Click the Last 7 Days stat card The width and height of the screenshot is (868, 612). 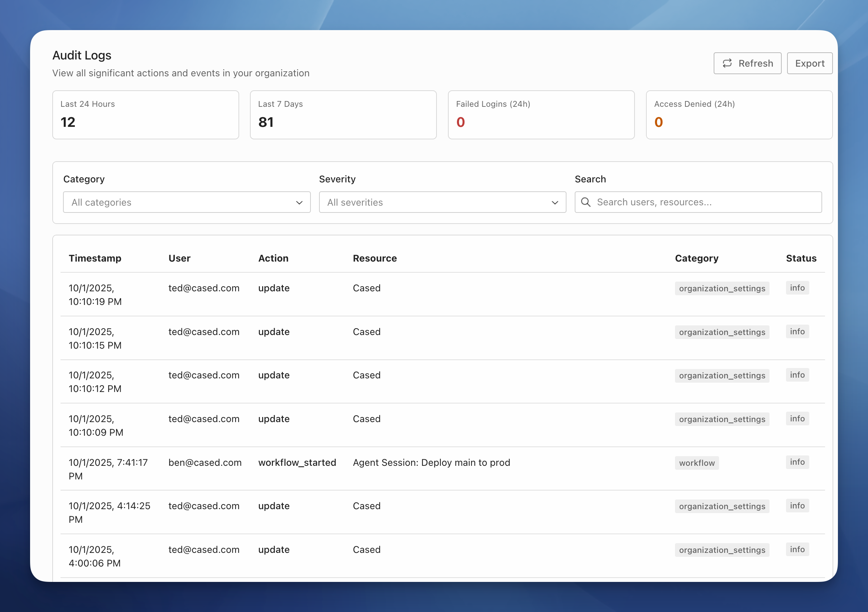(x=343, y=115)
